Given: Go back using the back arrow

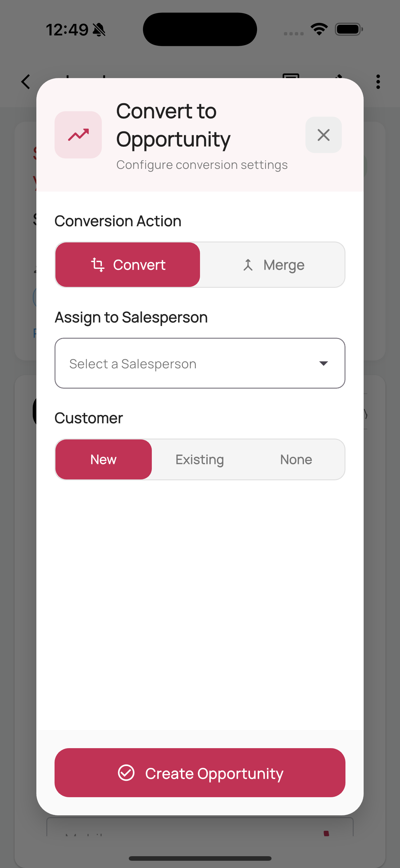Looking at the screenshot, I should 26,82.
